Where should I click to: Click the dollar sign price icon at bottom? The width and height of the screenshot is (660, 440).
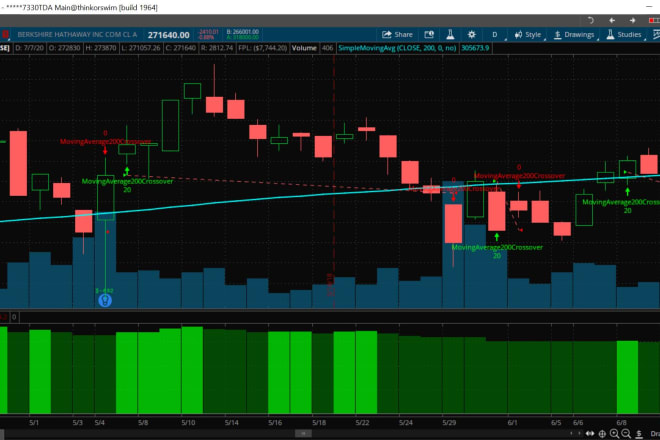(639, 434)
